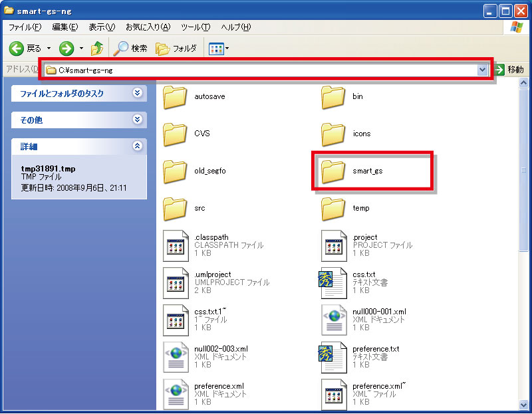
Task: Select the null002-003.xml file icon
Action: click(x=176, y=358)
